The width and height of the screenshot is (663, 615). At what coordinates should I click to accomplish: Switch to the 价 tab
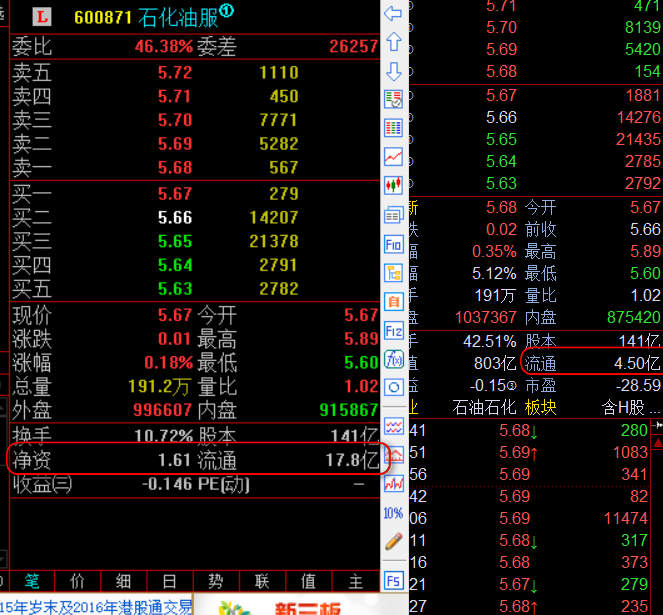click(78, 581)
